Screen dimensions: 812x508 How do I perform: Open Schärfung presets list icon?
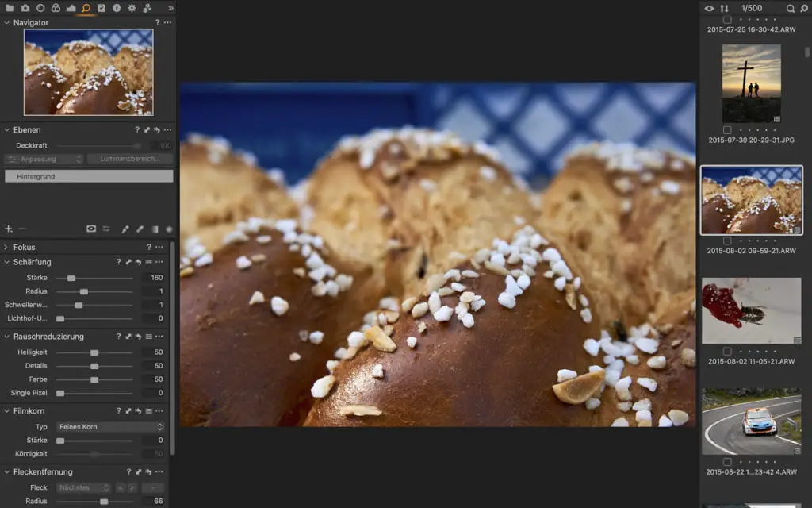[x=148, y=262]
